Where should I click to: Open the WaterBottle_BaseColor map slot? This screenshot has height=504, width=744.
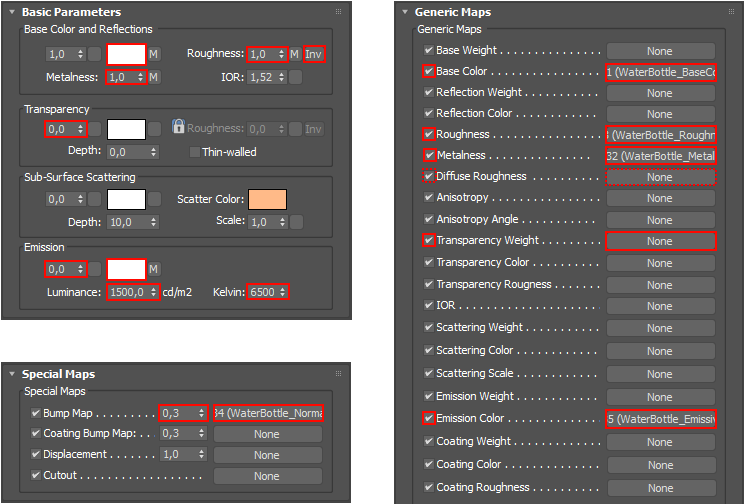[660, 72]
